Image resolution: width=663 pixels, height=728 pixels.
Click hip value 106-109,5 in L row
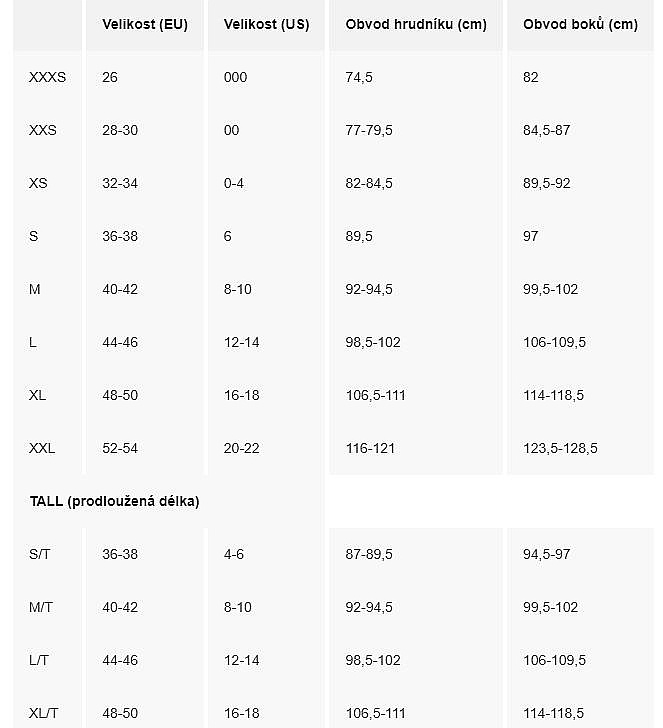point(554,342)
